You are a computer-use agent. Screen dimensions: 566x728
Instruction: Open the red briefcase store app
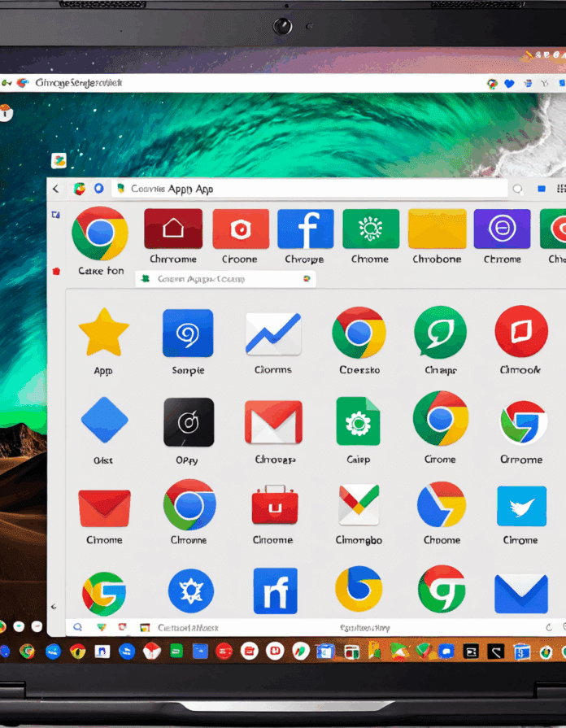(275, 504)
